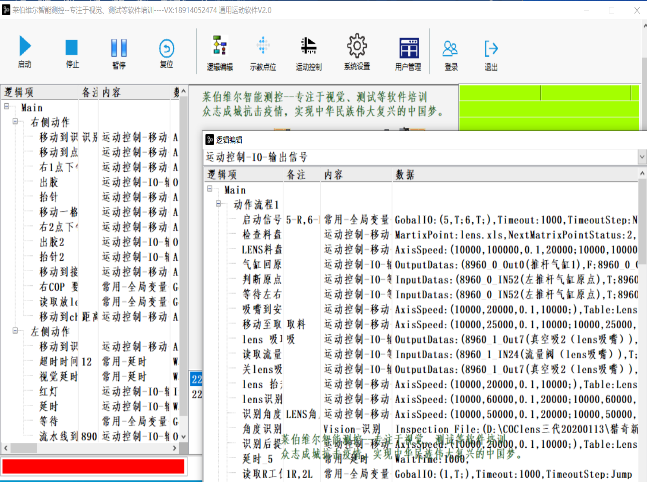Image resolution: width=647 pixels, height=482 pixels.
Task: Open the 逻辑编辑 logic editor icon
Action: (219, 47)
